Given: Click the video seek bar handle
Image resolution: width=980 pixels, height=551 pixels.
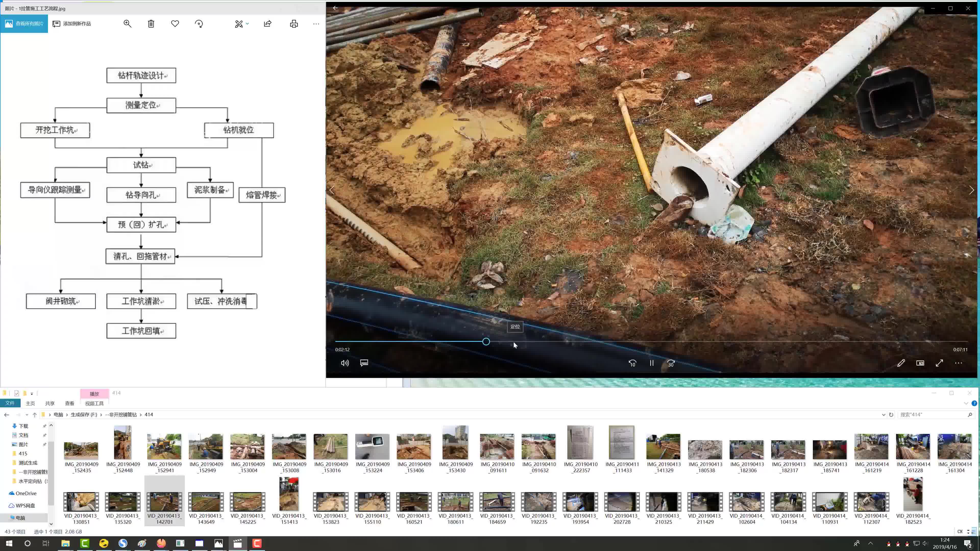Looking at the screenshot, I should (x=486, y=342).
